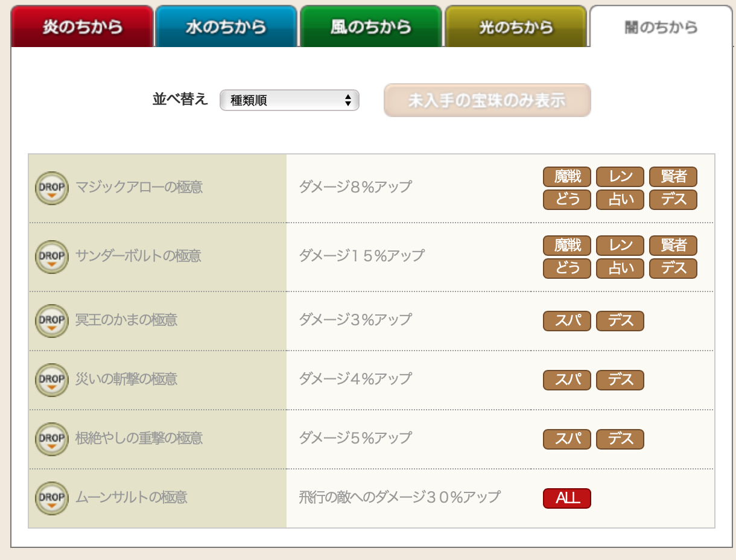
Task: Open the 光のちから tab
Action: click(516, 26)
